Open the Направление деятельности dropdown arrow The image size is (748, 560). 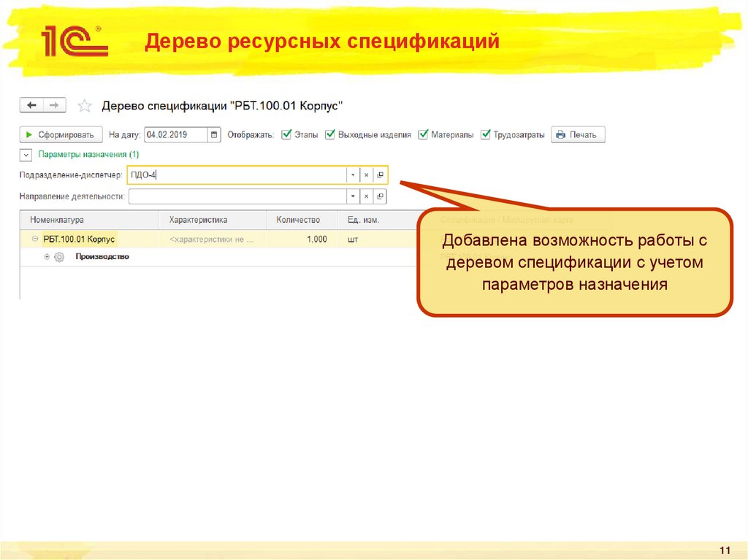(352, 196)
